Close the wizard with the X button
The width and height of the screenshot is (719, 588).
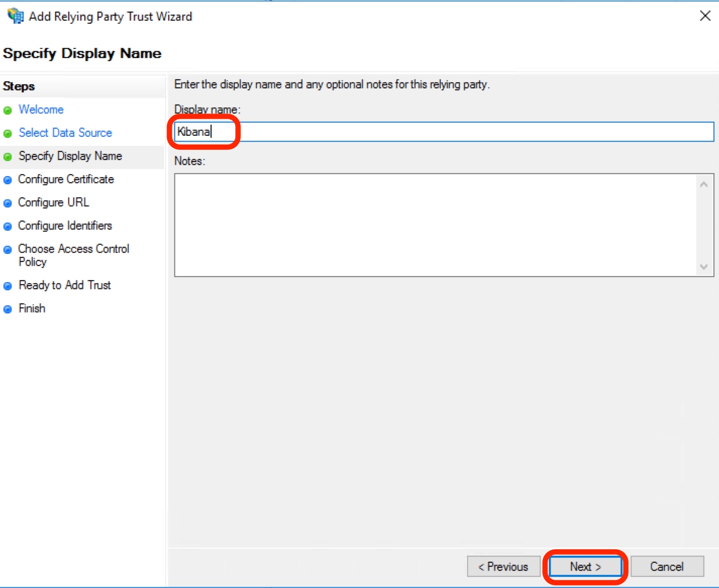coord(705,16)
